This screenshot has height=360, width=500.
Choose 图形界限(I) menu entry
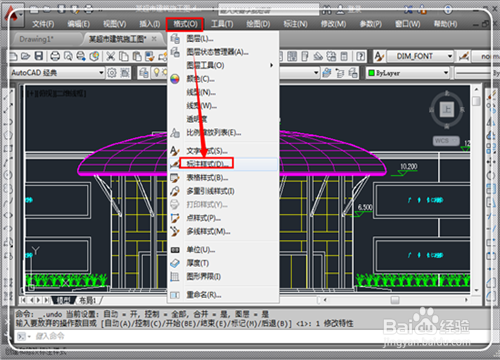(x=223, y=276)
